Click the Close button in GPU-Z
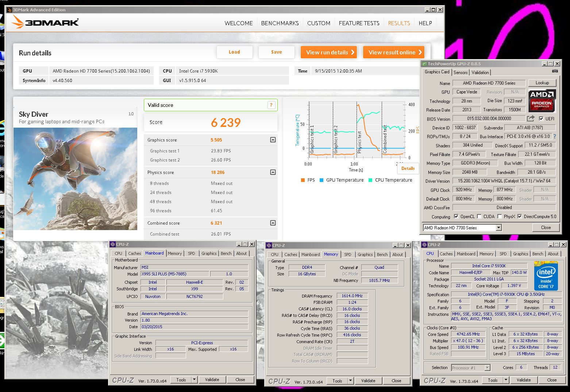The height and width of the screenshot is (392, 570). (x=546, y=228)
